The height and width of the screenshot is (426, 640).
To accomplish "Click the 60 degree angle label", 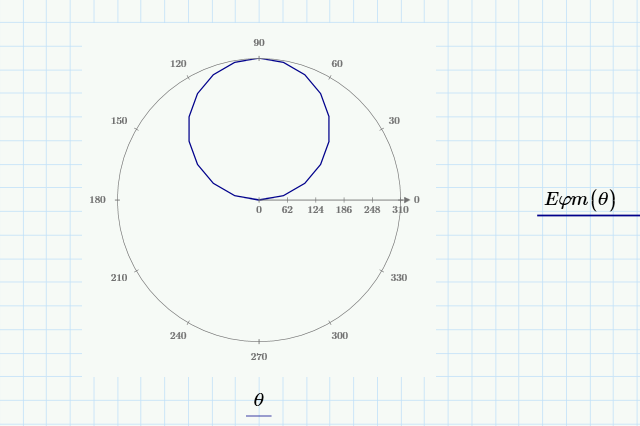I will (x=337, y=64).
